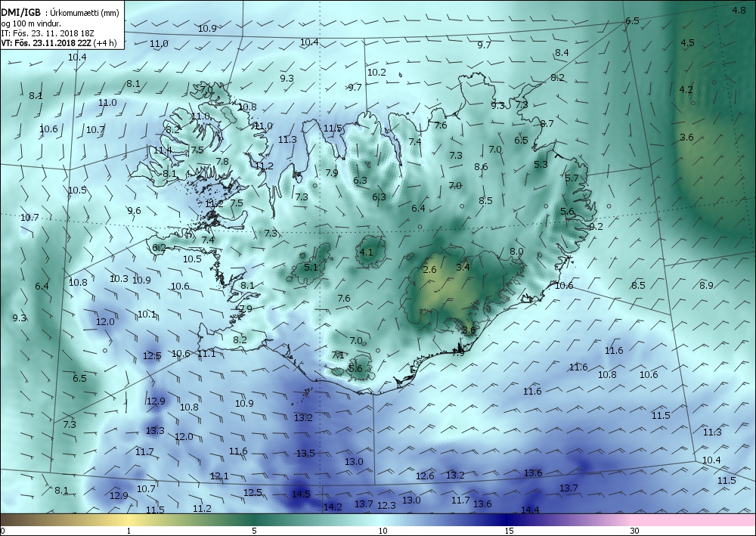Click the 6.2 value on the western peninsula
756x536 pixels.
(x=159, y=248)
